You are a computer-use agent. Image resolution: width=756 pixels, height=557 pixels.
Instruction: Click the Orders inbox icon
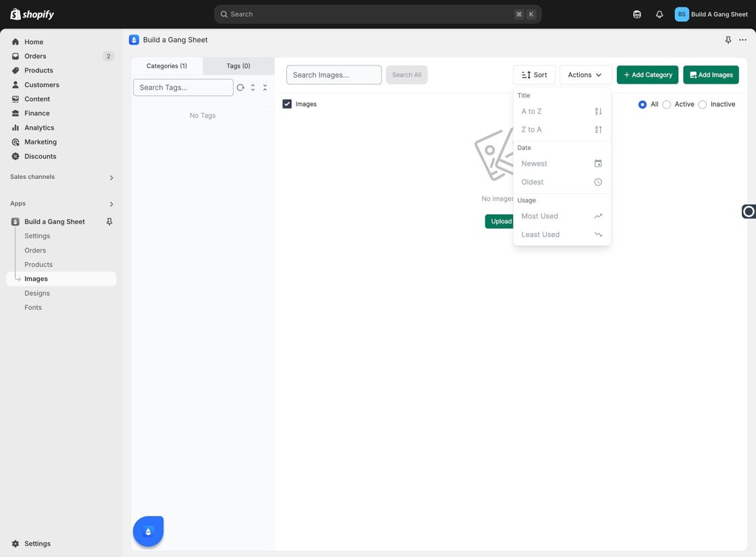click(16, 57)
